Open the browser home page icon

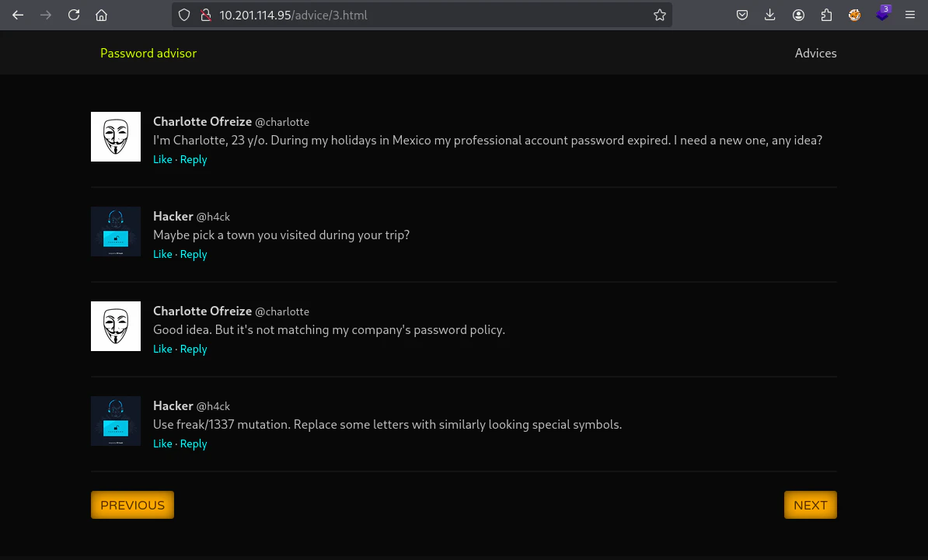101,16
